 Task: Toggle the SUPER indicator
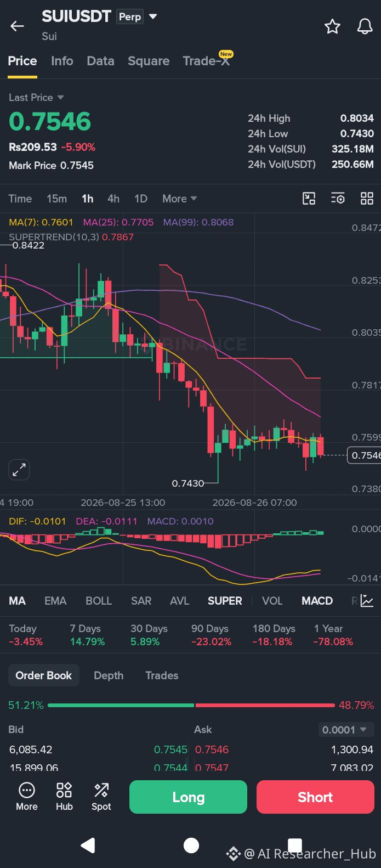(225, 601)
